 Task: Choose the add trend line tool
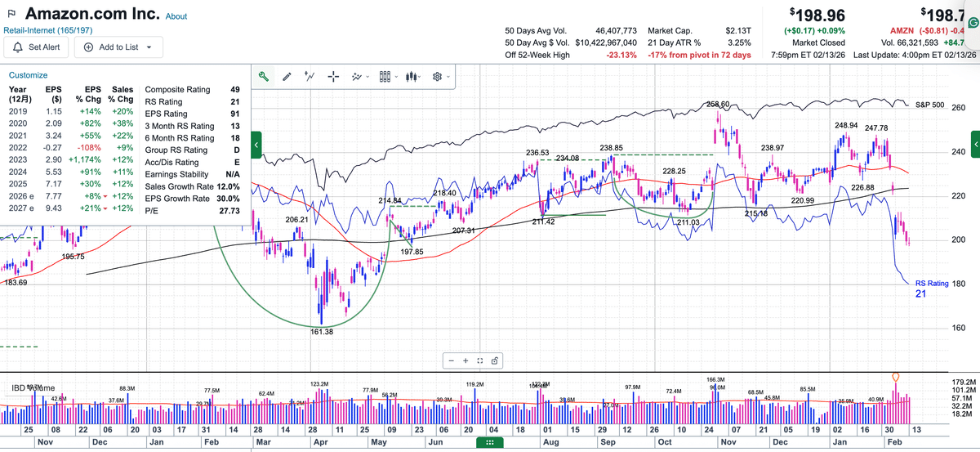(x=310, y=76)
